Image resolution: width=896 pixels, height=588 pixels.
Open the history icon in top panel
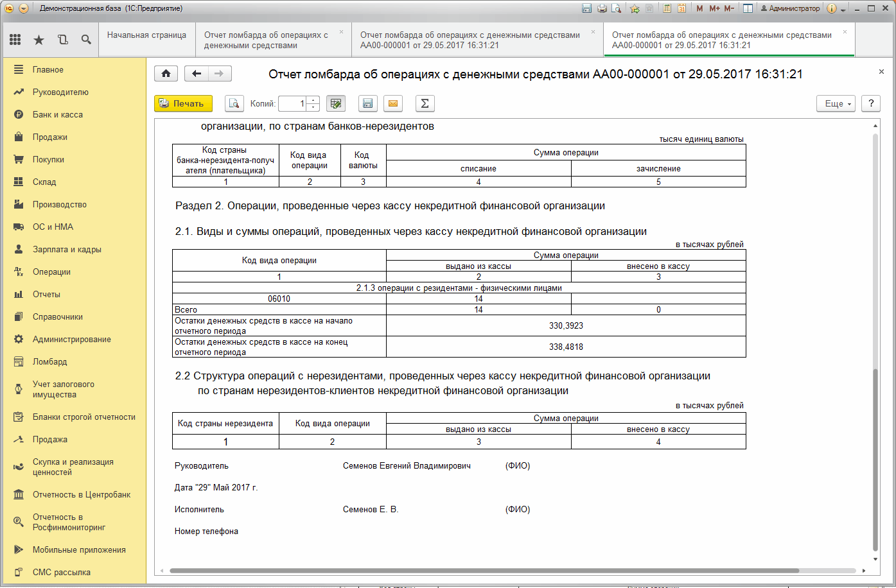pos(62,40)
